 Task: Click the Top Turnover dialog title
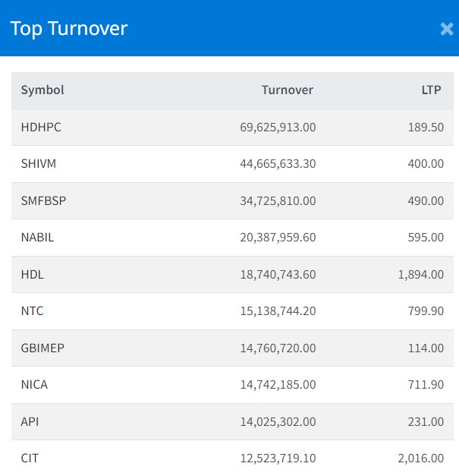click(x=69, y=29)
